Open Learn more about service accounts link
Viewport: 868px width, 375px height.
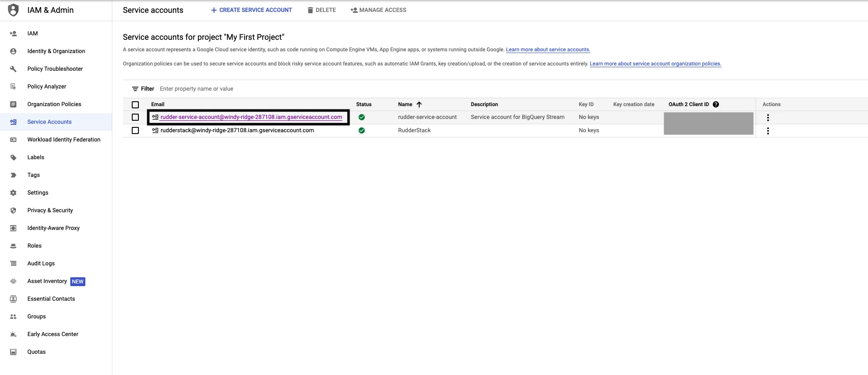[548, 50]
